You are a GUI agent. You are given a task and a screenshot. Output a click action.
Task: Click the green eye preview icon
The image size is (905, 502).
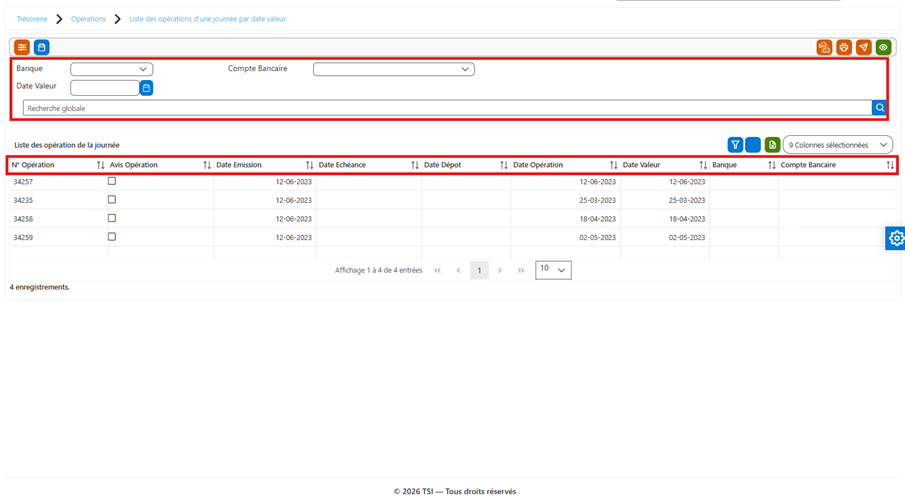[x=883, y=47]
